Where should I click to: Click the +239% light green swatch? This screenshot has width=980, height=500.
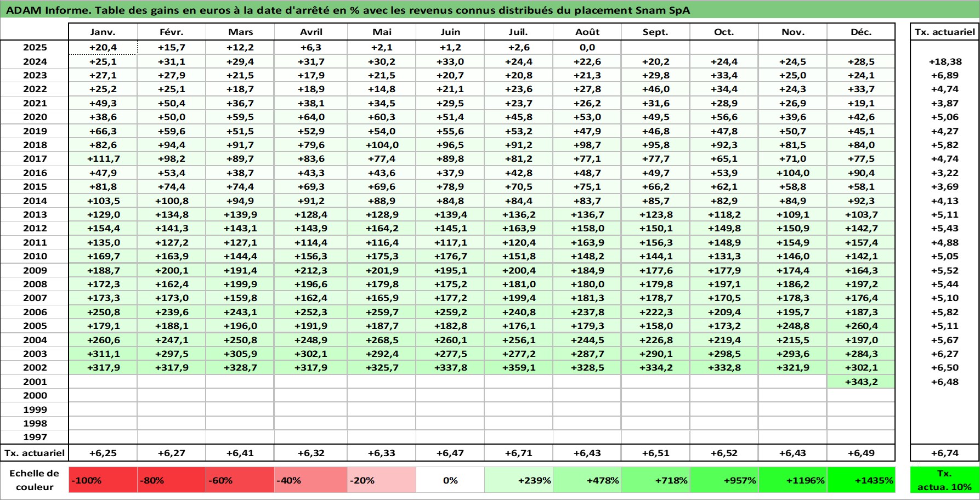point(518,480)
